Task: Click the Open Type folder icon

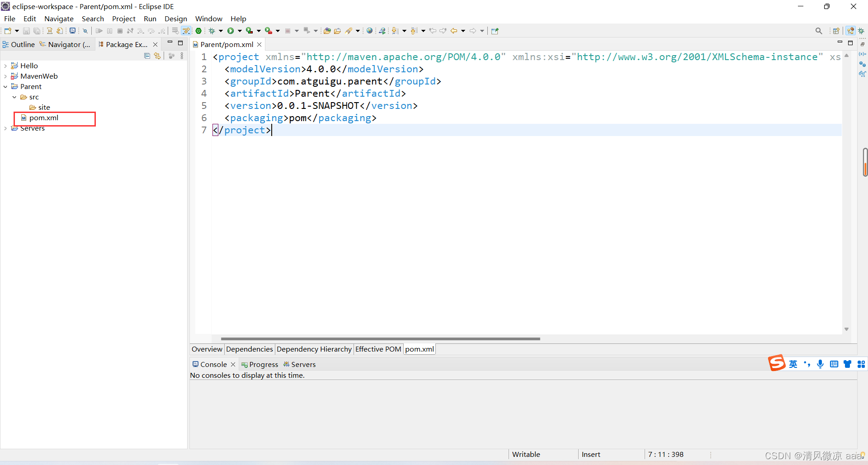Action: 327,31
